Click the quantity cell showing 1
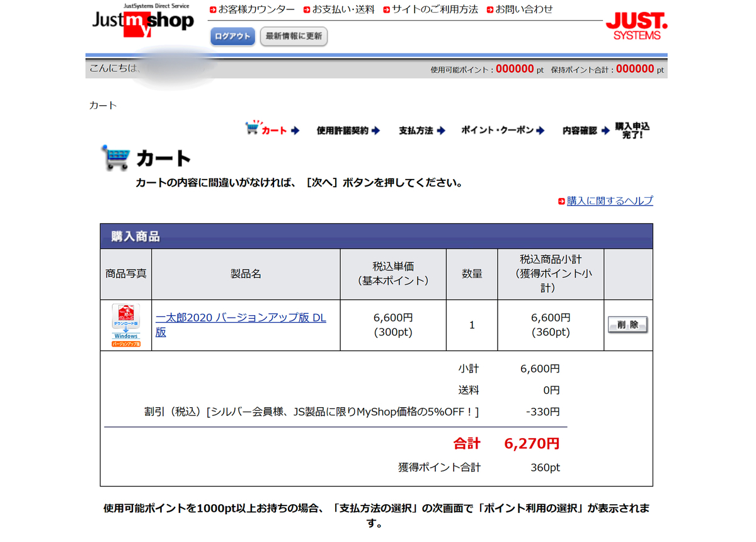This screenshot has width=756, height=542. coord(472,325)
